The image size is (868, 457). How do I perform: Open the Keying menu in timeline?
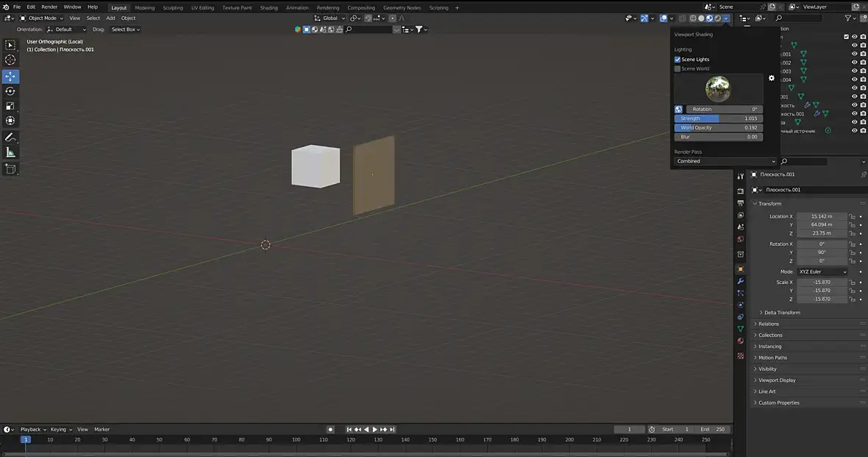[x=61, y=429]
